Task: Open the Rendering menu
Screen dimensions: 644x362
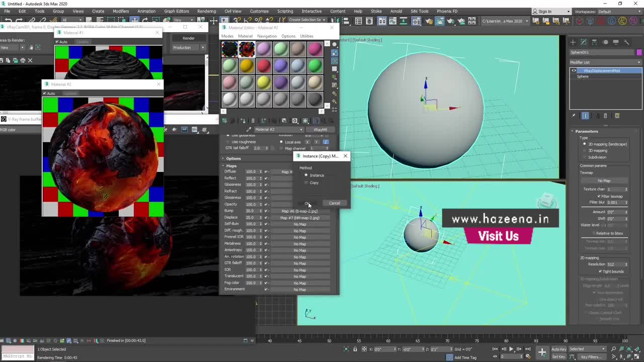Action: point(206,11)
